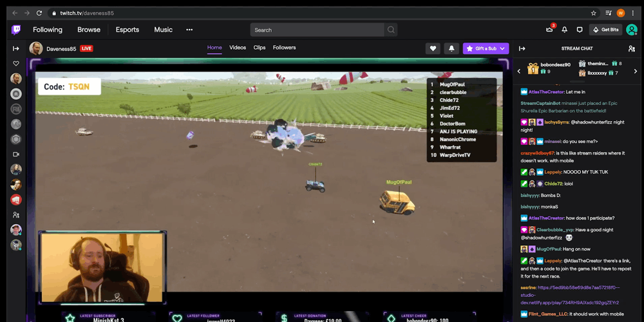
Task: Open the chat community users list icon
Action: tap(632, 48)
